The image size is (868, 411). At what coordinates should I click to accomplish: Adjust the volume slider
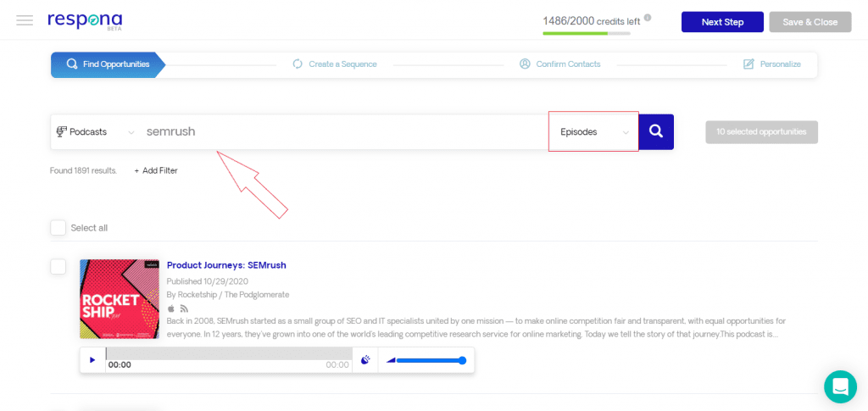[x=431, y=361]
